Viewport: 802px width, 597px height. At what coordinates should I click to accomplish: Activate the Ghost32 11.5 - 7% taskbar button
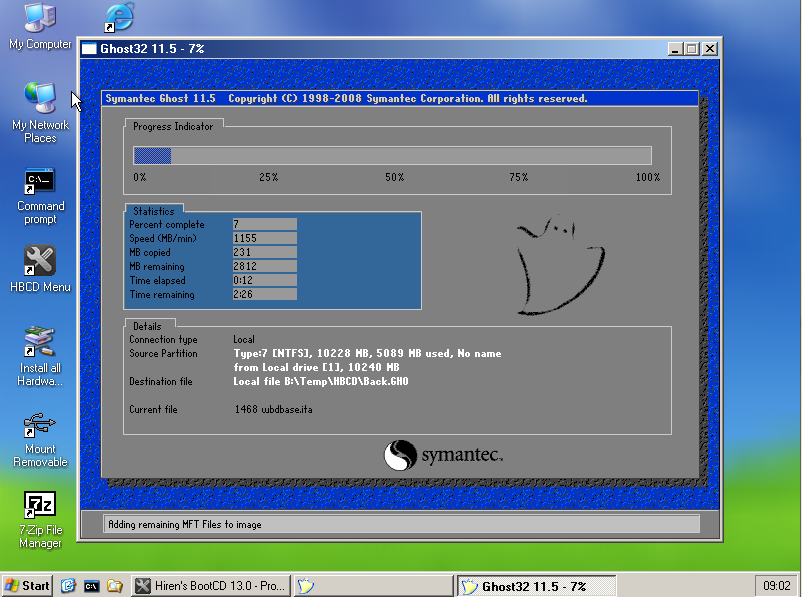[x=536, y=586]
